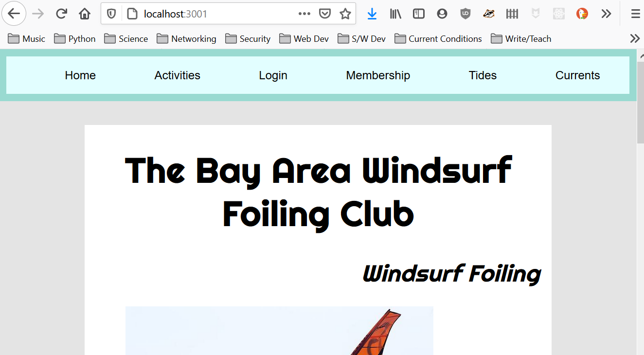Bookmark this page with the star
Screen dimensions: 644x355
click(x=345, y=14)
